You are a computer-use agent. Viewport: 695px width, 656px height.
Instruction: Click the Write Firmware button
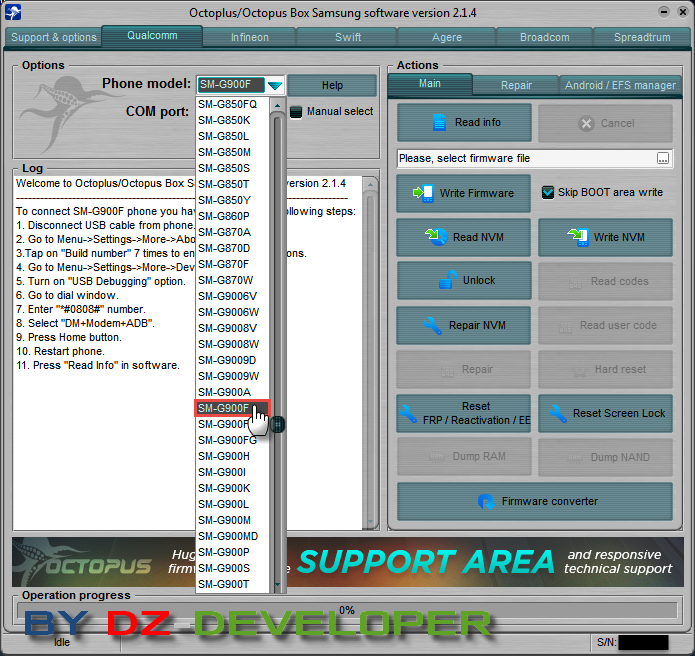tap(463, 193)
